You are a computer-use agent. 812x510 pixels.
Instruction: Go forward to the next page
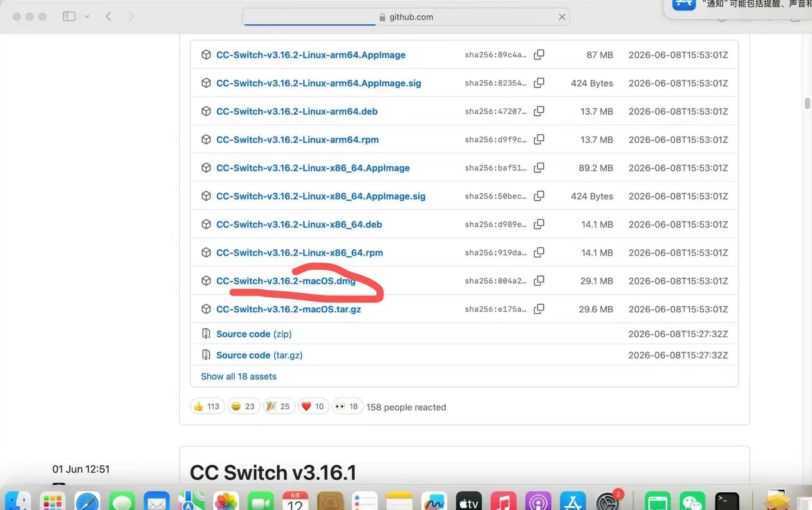131,16
